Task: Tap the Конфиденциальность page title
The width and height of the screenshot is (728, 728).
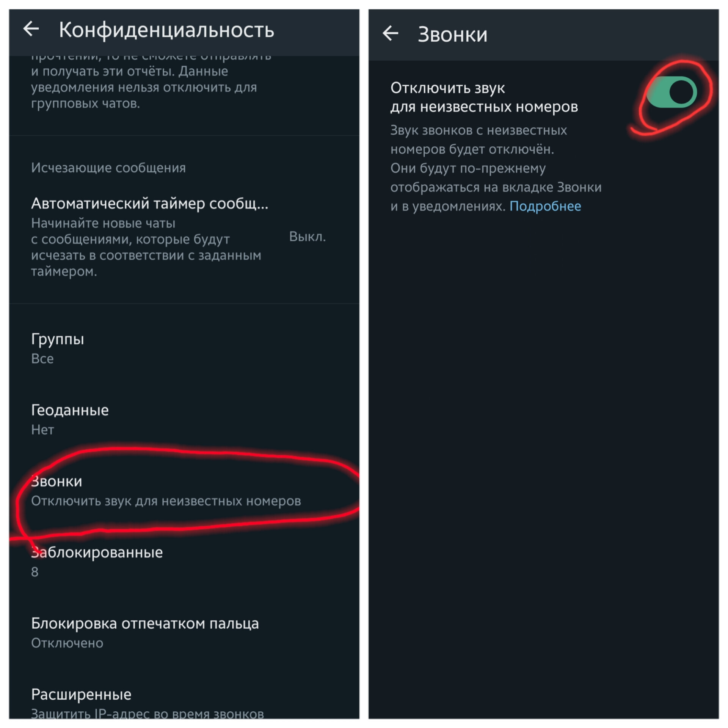Action: tap(166, 30)
